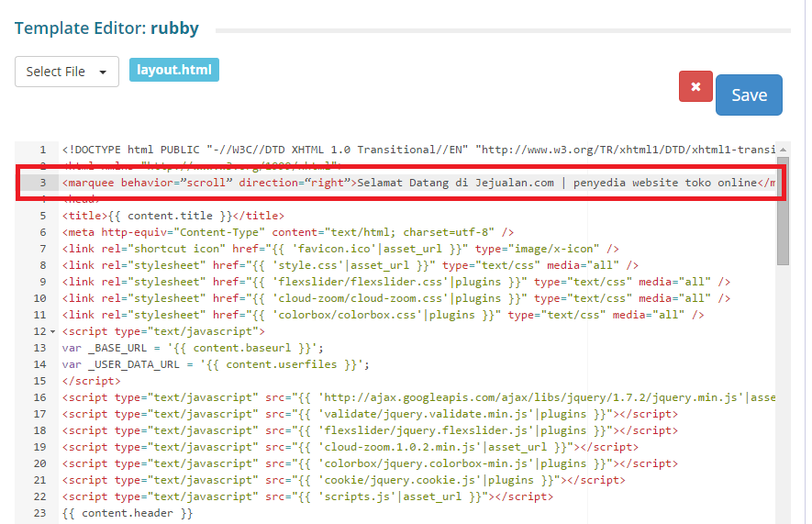This screenshot has height=524, width=812.
Task: Place cursor on the flexslider.css stylesheet line
Action: coord(395,282)
